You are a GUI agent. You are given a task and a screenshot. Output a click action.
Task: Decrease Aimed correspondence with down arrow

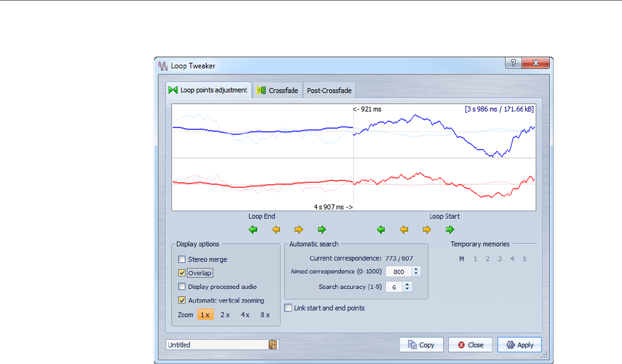coord(416,273)
